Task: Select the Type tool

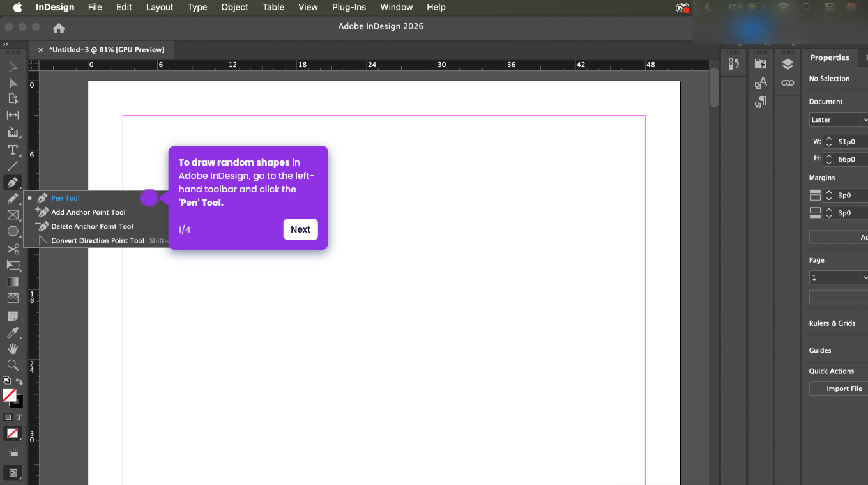Action: pyautogui.click(x=13, y=150)
